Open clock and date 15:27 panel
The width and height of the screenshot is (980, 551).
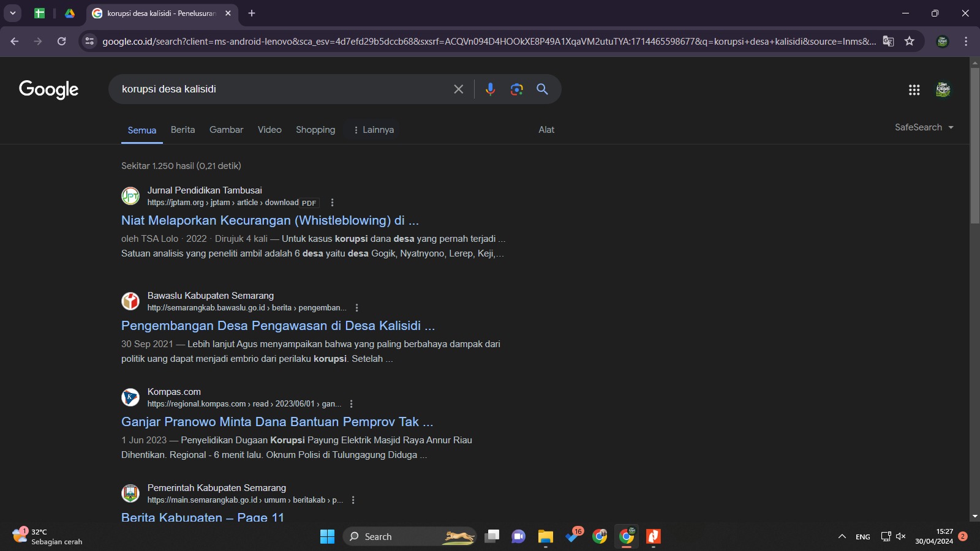[934, 536]
